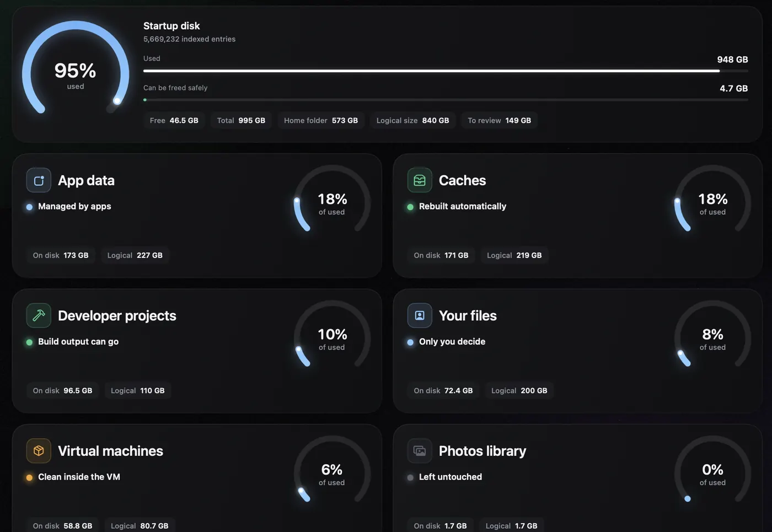Screen dimensions: 772x532
Task: Click the Clean inside the VM label
Action: pos(79,477)
